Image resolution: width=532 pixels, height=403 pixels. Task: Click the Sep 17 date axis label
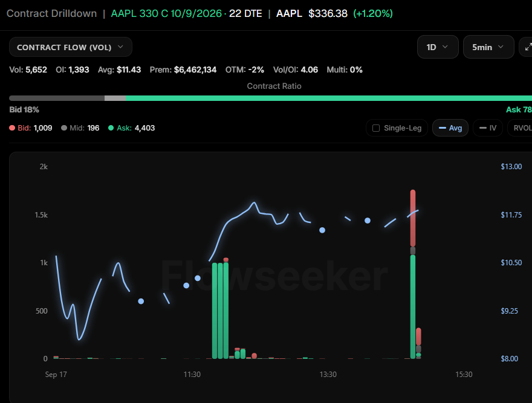(56, 375)
